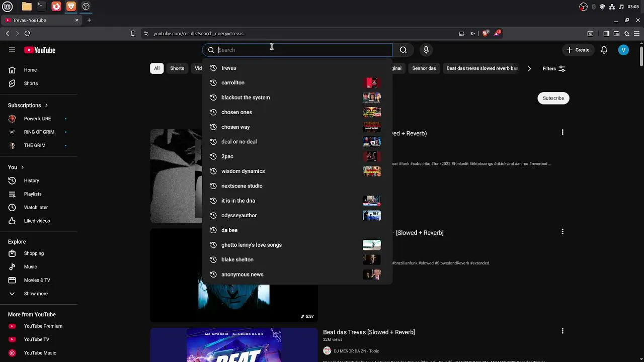The width and height of the screenshot is (644, 362).
Task: Expand the You section
Action: coord(16,167)
